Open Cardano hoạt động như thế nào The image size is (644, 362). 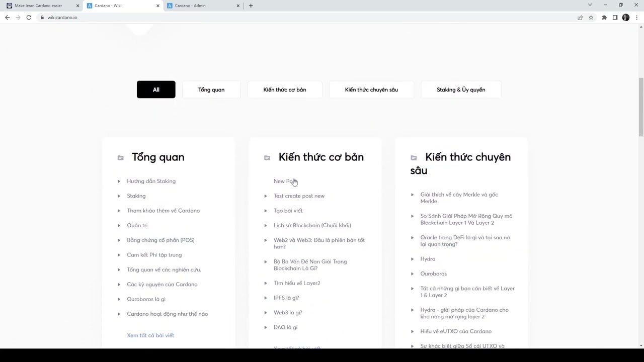click(x=168, y=314)
